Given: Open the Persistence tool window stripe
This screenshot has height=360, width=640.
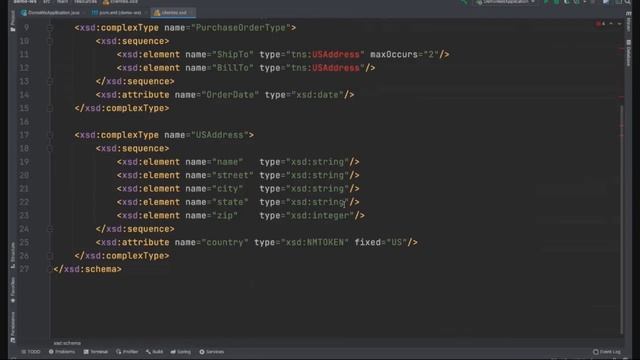Looking at the screenshot, I should coord(13,327).
